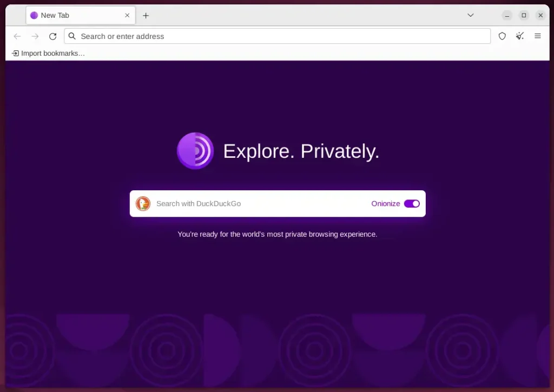This screenshot has height=392, width=554.
Task: Close the New Tab tab
Action: (127, 16)
